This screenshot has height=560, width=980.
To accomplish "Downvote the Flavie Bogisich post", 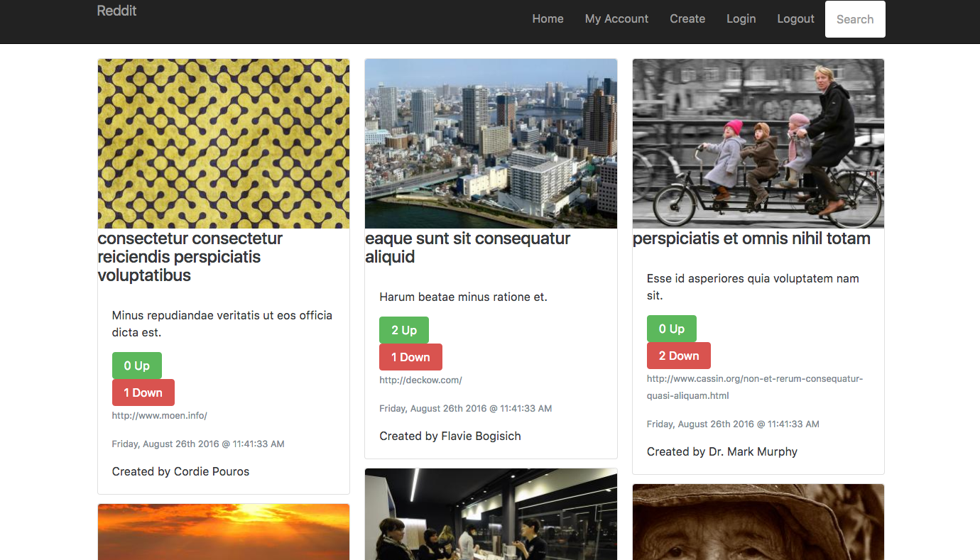I will (x=410, y=357).
